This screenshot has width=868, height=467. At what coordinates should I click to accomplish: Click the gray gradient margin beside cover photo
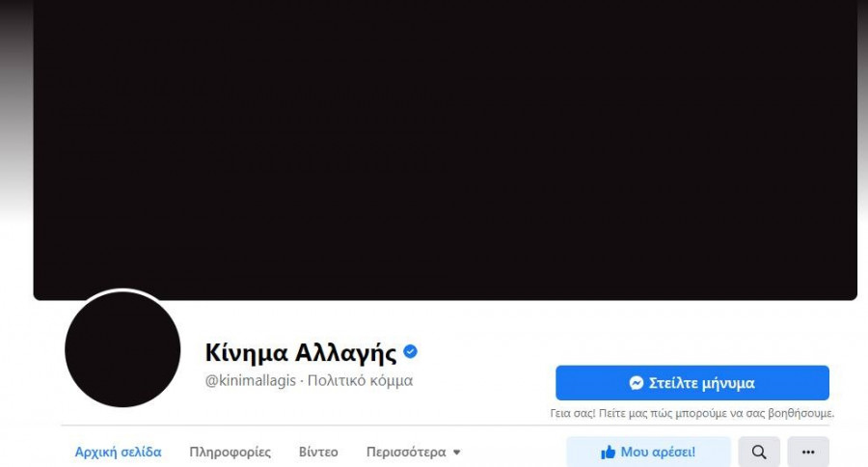tap(16, 111)
